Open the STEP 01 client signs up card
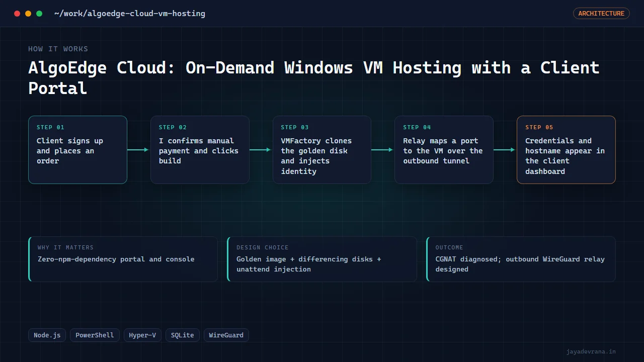This screenshot has width=644, height=362. click(77, 150)
